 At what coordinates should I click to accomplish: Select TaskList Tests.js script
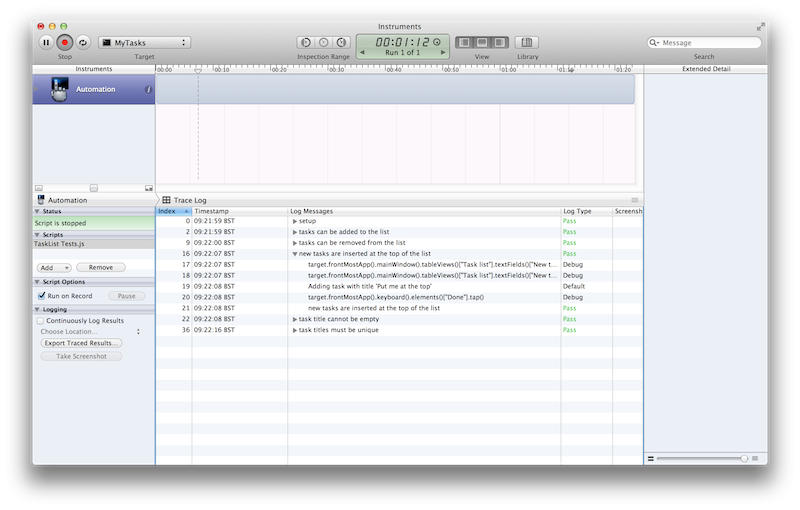point(94,244)
